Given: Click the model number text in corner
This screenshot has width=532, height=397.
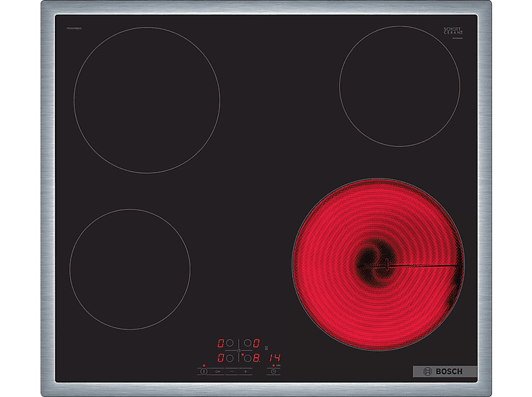Looking at the screenshot, I should tap(74, 28).
